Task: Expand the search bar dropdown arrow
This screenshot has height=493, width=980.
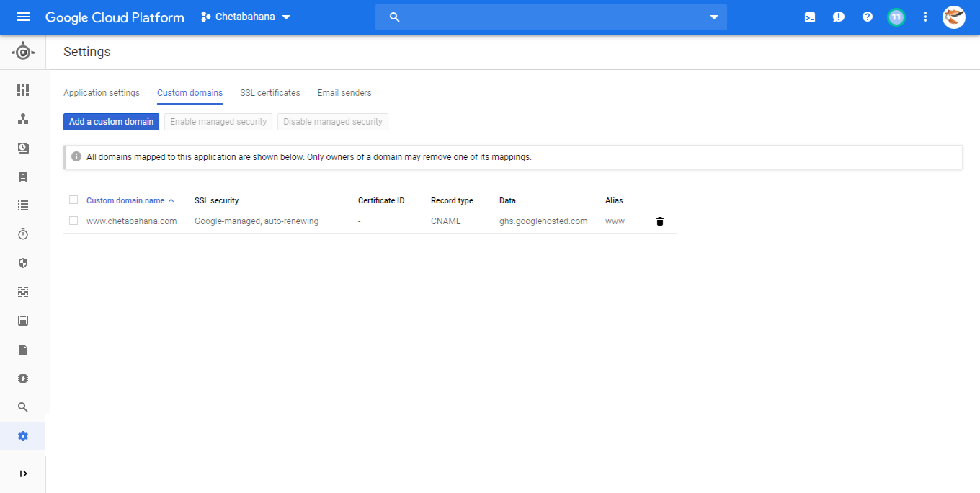Action: 714,17
